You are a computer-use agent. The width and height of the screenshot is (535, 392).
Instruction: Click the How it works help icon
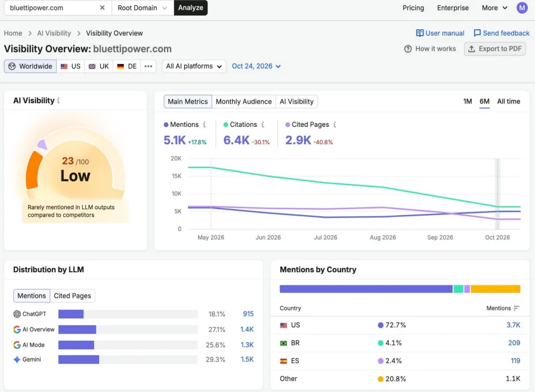point(408,49)
